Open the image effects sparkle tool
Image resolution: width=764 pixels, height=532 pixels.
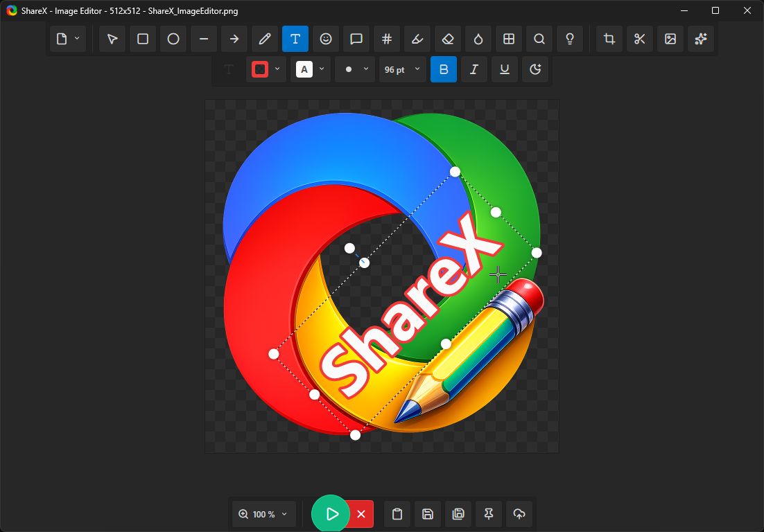click(701, 39)
